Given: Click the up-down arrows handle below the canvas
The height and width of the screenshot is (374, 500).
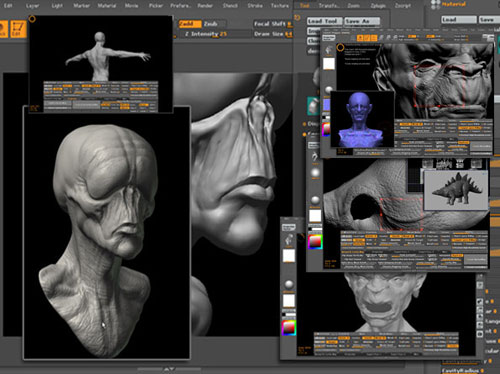Looking at the screenshot, I should (169, 369).
